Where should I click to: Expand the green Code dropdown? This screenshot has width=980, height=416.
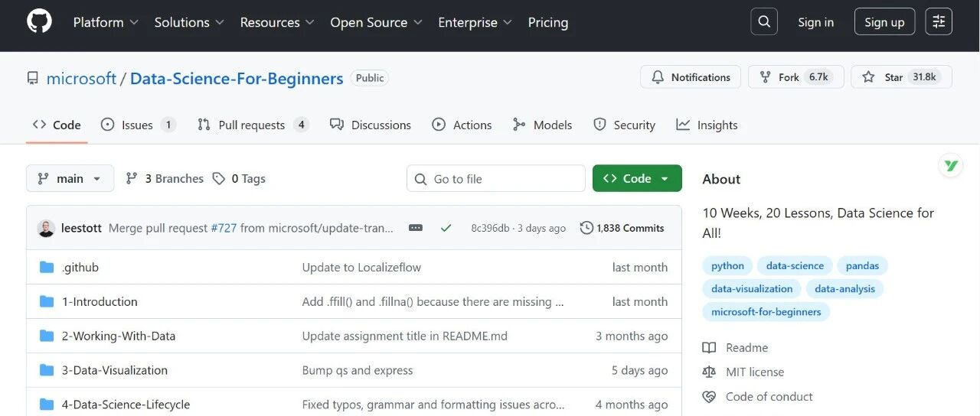click(637, 178)
